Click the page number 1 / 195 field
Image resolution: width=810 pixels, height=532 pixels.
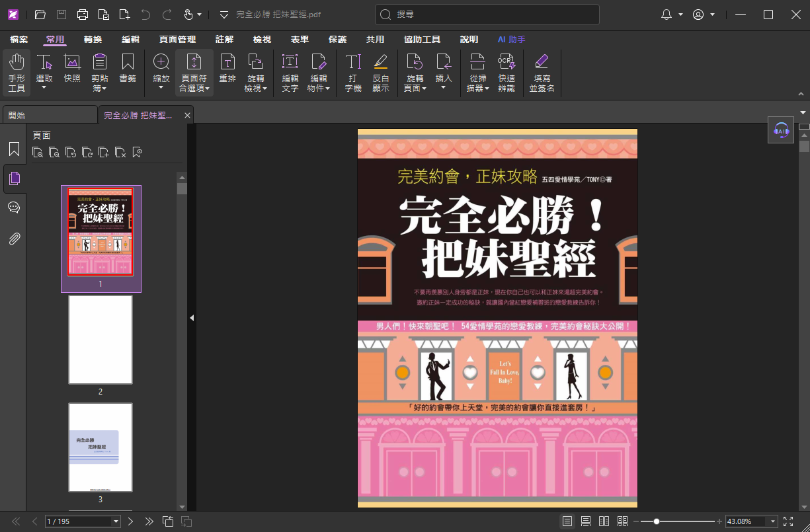[79, 521]
